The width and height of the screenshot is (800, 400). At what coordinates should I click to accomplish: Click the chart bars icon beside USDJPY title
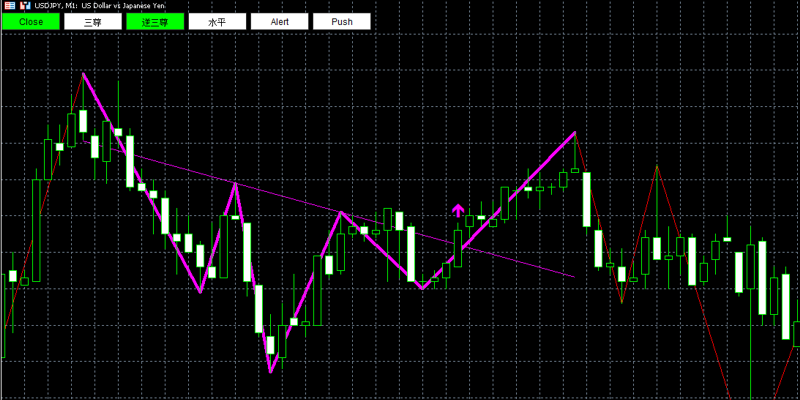click(x=25, y=6)
